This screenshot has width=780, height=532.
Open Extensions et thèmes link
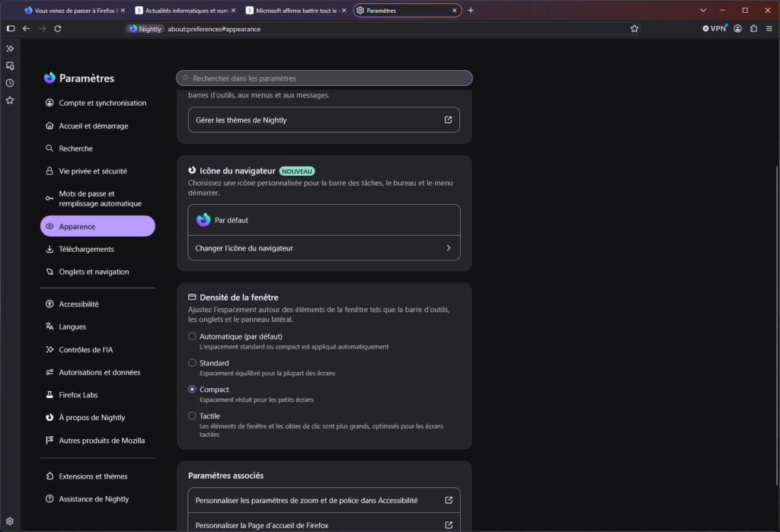tap(97, 476)
